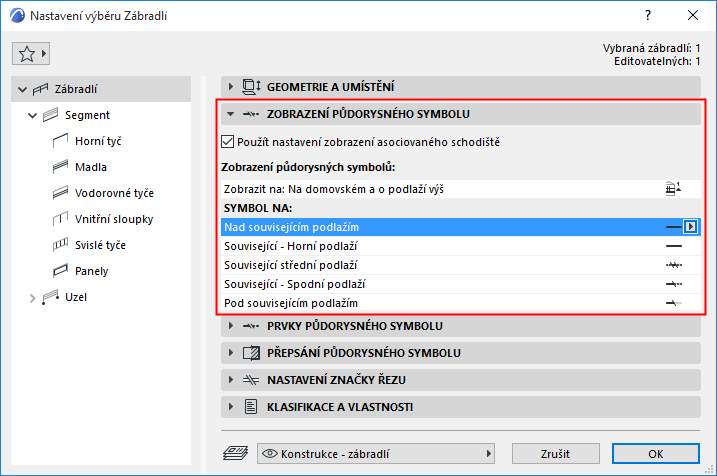Toggle Použít nastavení zobrazení asociovaného schodiště checkbox
This screenshot has width=717, height=476.
[227, 142]
